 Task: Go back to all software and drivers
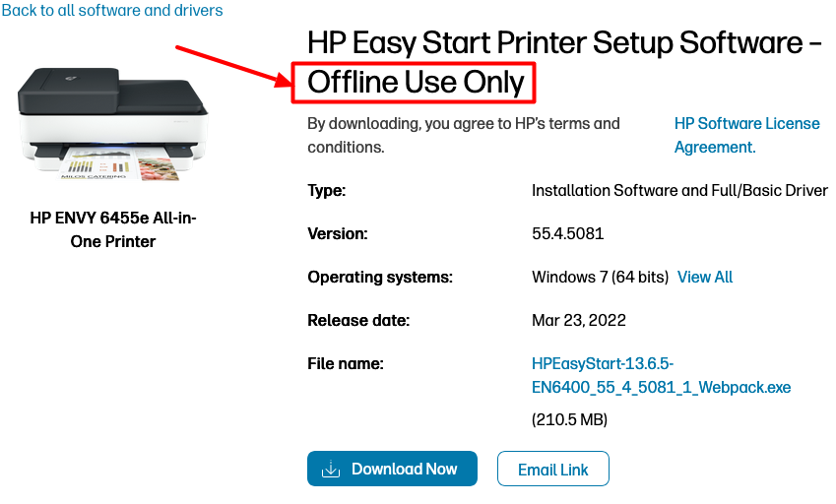coord(111,11)
